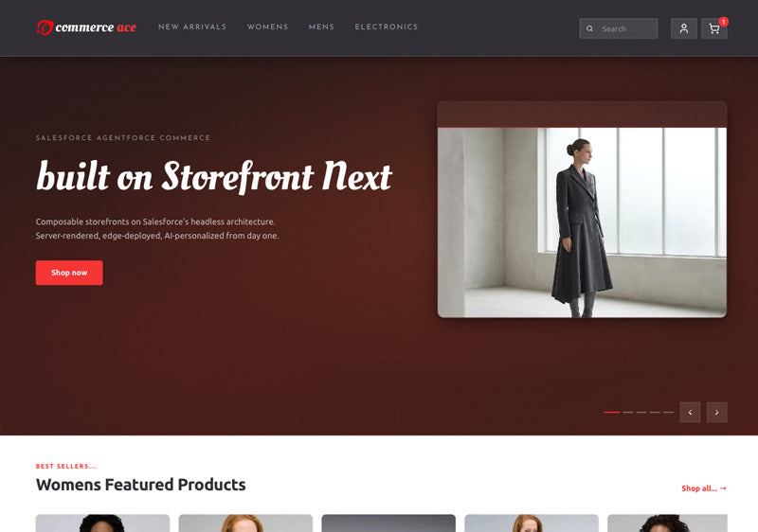The image size is (758, 532).
Task: Open the first featured product card
Action: (102, 523)
